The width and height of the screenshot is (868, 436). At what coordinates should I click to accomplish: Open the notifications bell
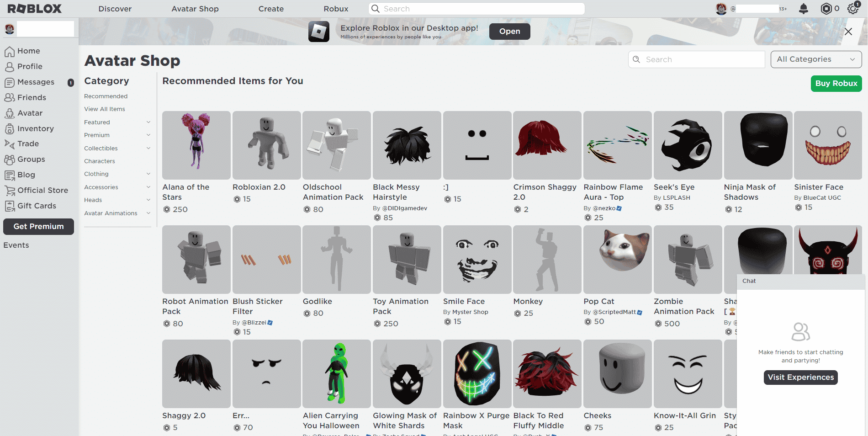(804, 8)
